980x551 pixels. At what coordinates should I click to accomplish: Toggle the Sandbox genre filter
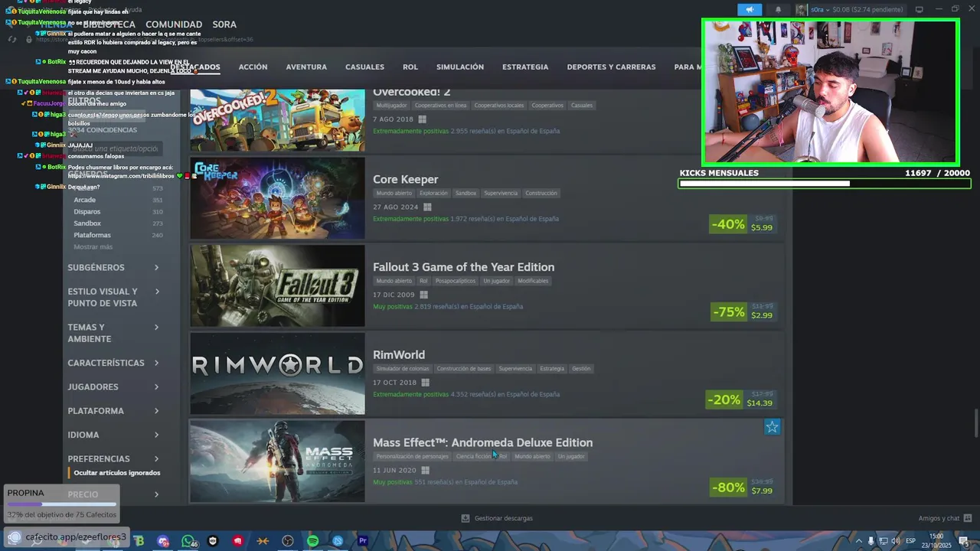tap(118, 223)
